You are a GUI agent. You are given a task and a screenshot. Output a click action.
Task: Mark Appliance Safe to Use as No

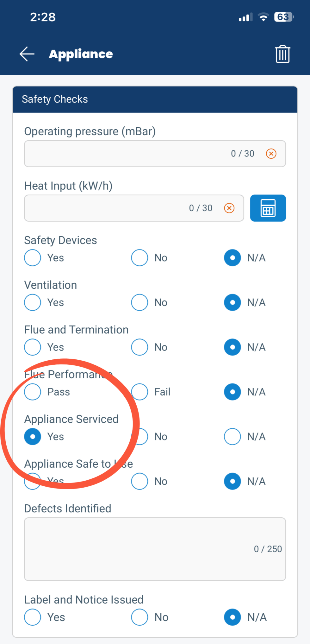coord(139,481)
